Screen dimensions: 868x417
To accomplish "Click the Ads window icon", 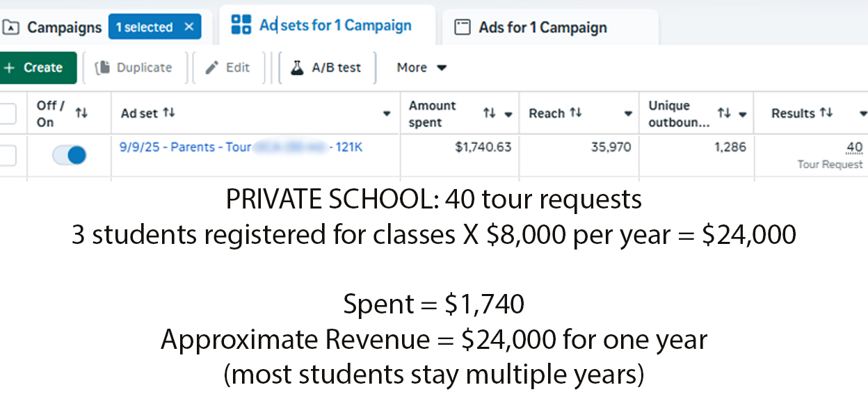I will click(462, 28).
